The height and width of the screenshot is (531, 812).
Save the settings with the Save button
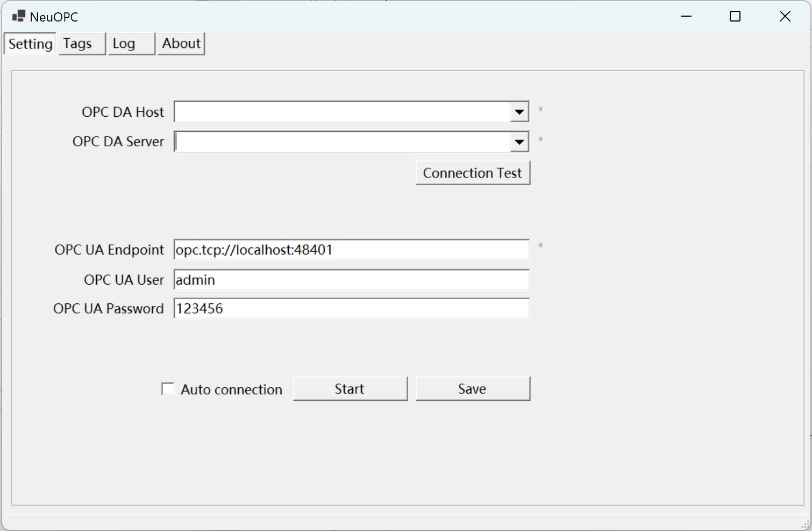pyautogui.click(x=473, y=388)
